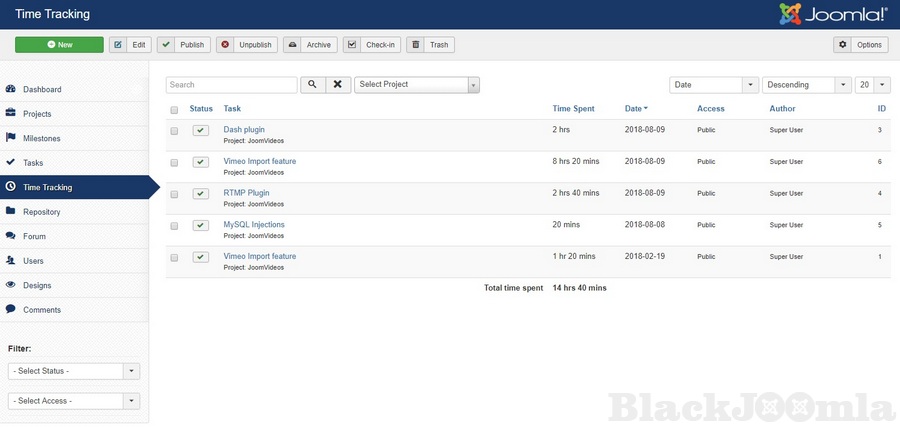Go to Repository in the sidebar
The image size is (900, 427).
pos(41,212)
